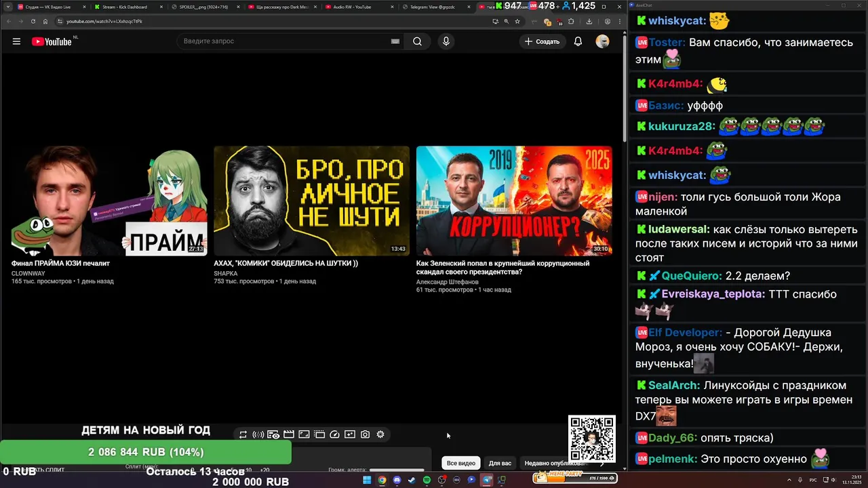Click the БРО, ПРО ЛИЧНОЕ НЕ ШУТИ thumbnail
This screenshot has width=868, height=488.
coord(311,201)
